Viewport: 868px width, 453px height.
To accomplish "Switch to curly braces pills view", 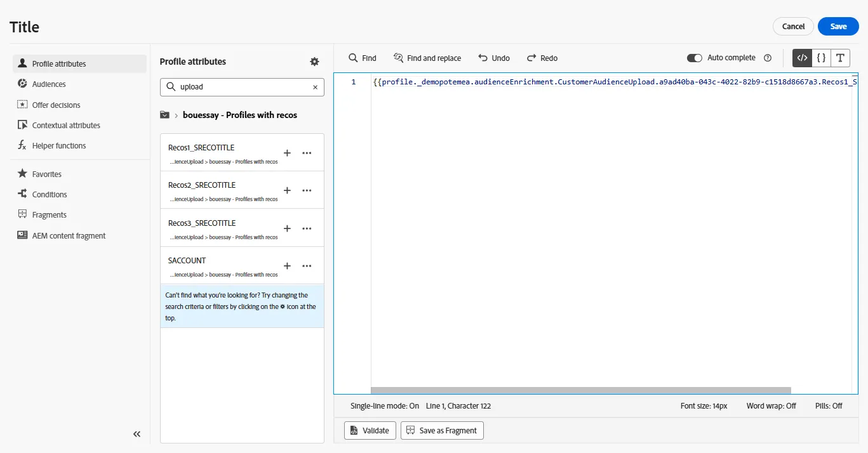I will (x=821, y=58).
